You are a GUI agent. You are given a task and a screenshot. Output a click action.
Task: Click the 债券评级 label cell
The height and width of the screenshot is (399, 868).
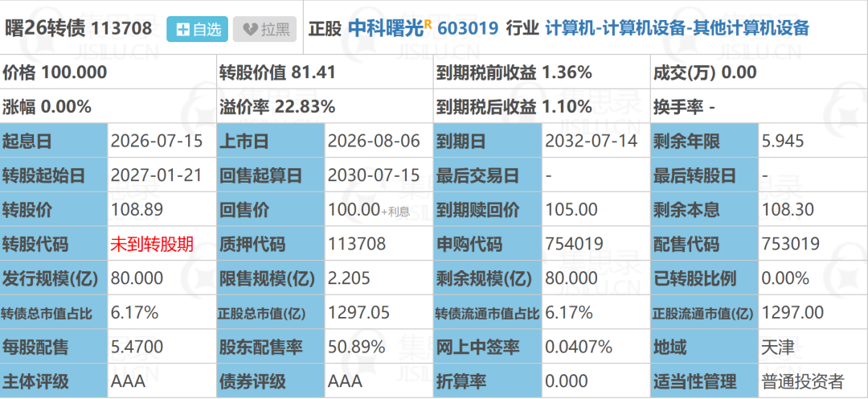(x=271, y=382)
